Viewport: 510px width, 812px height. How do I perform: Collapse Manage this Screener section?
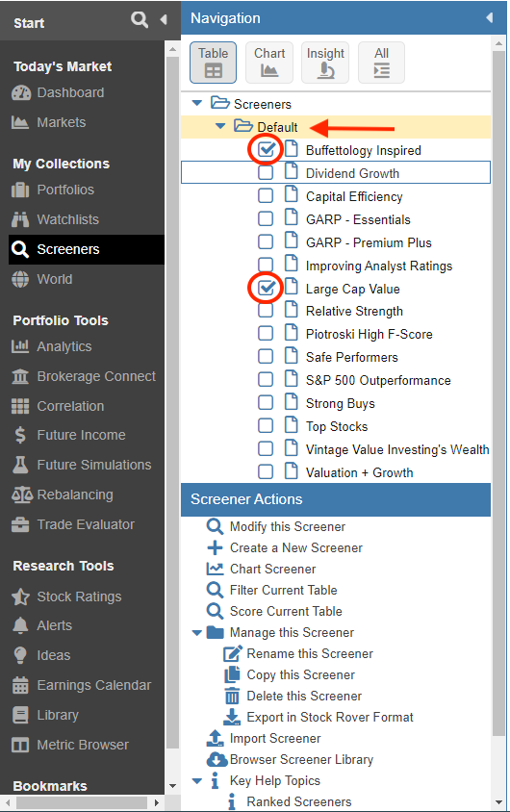(x=197, y=632)
